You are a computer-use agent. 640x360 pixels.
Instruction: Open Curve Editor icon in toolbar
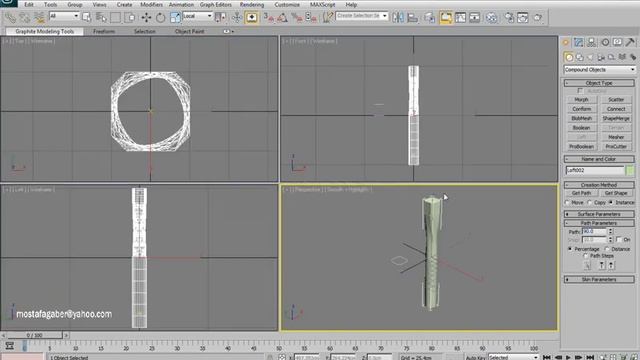coord(460,17)
